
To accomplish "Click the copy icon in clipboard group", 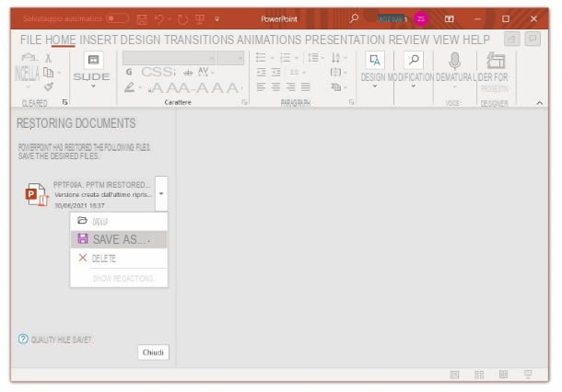I will pyautogui.click(x=48, y=73).
